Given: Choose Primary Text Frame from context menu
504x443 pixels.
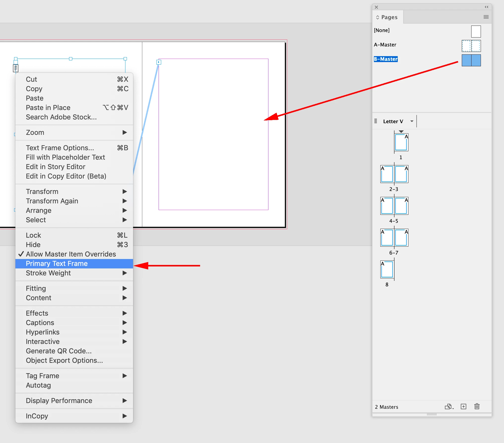Looking at the screenshot, I should point(57,263).
